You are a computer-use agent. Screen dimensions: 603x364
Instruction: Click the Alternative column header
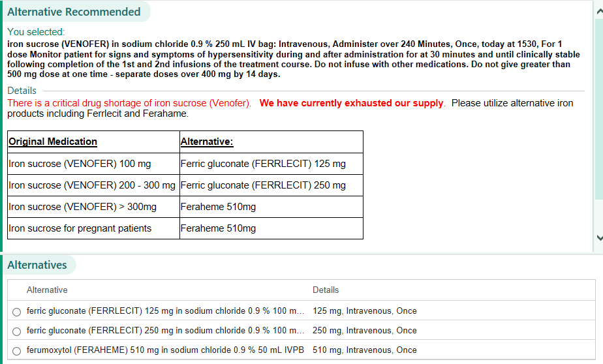(x=47, y=290)
